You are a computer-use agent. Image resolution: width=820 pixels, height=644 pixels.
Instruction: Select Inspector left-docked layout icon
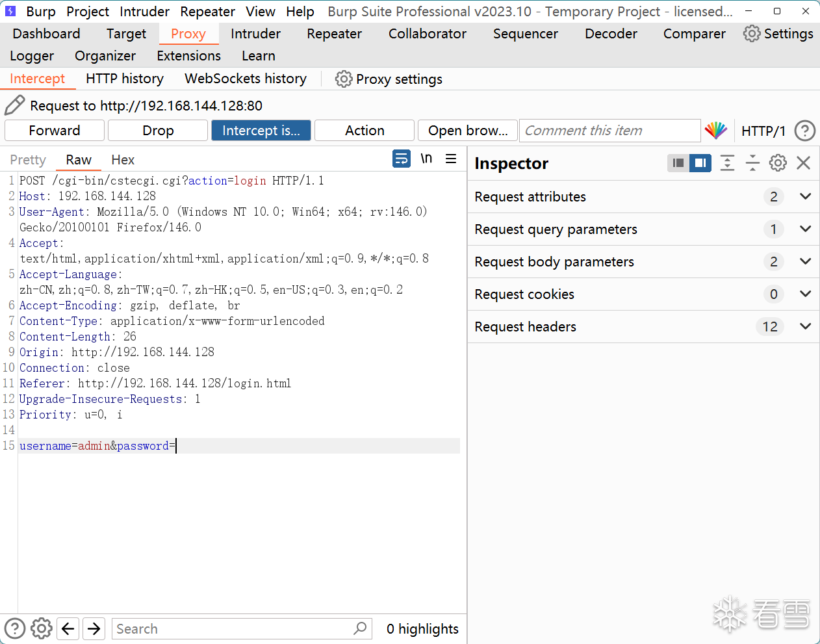click(678, 163)
